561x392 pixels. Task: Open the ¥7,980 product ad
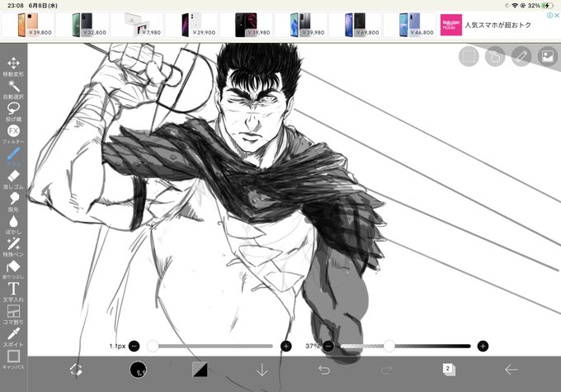click(137, 25)
